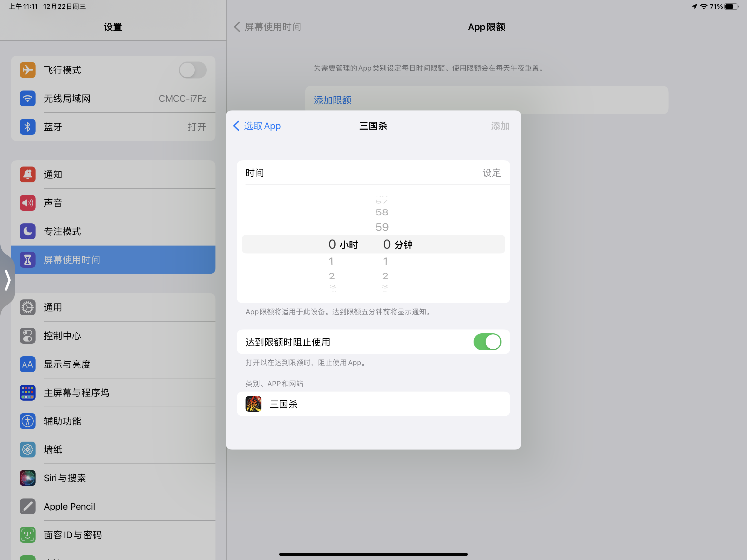Image resolution: width=747 pixels, height=560 pixels.
Task: Select 1 in the minutes picker below 0 分钟
Action: pos(385,261)
